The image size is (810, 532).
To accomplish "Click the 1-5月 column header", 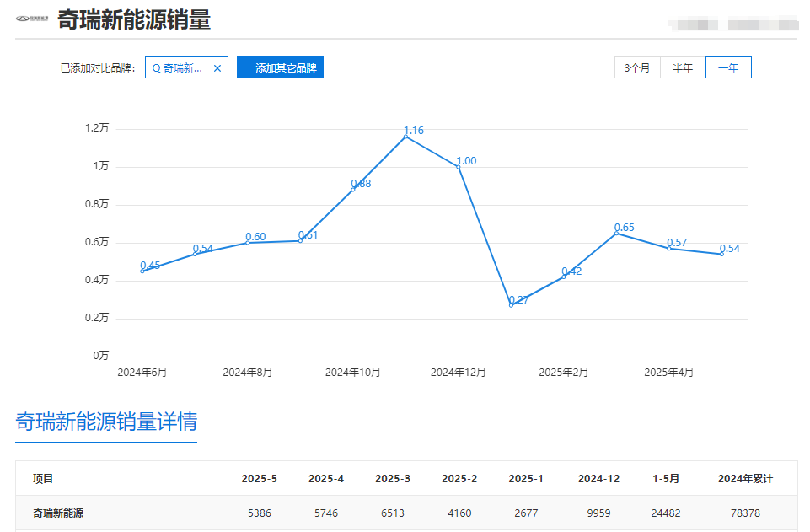I will (x=666, y=479).
